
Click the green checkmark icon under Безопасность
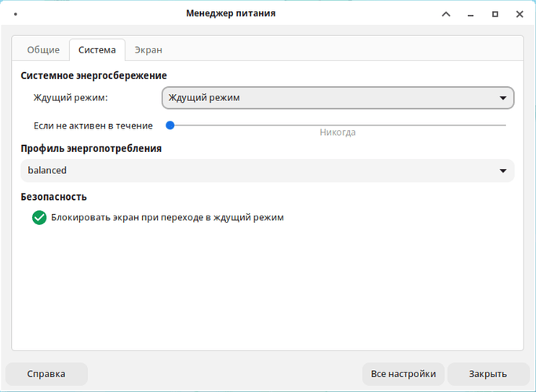[39, 218]
